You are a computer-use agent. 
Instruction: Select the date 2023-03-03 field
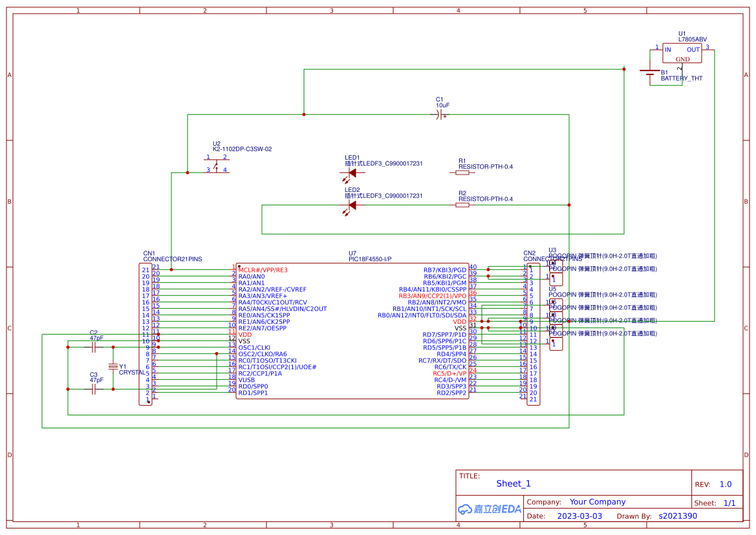(579, 516)
